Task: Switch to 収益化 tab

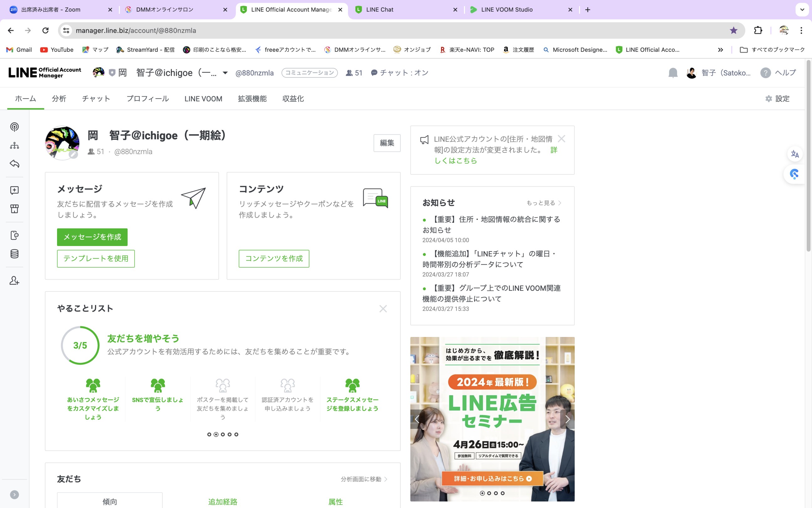Action: (x=293, y=99)
